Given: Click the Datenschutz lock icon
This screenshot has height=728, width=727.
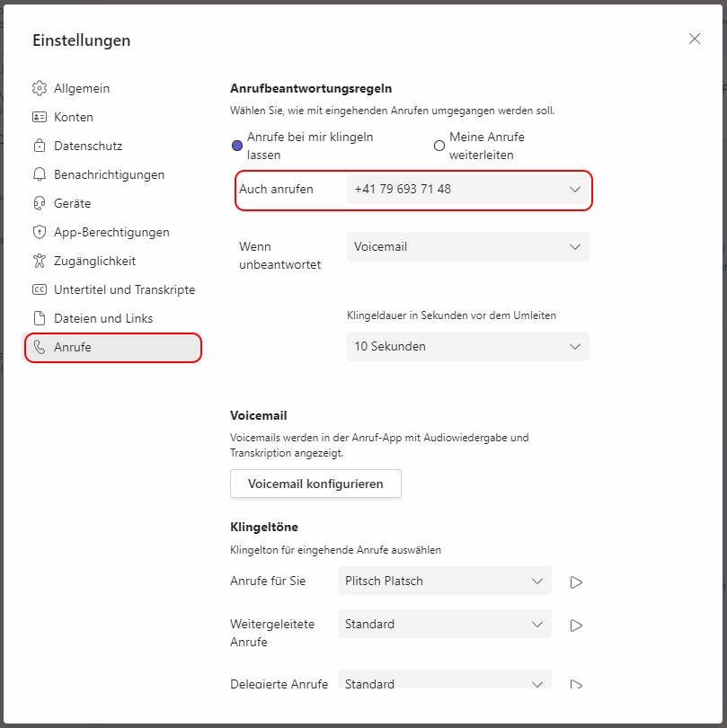Looking at the screenshot, I should pyautogui.click(x=40, y=146).
